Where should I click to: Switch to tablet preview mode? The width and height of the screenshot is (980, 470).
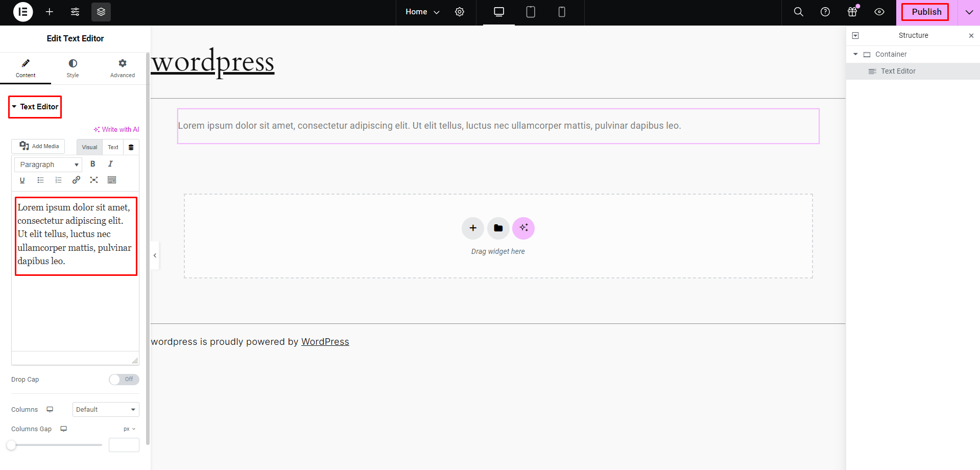click(531, 12)
